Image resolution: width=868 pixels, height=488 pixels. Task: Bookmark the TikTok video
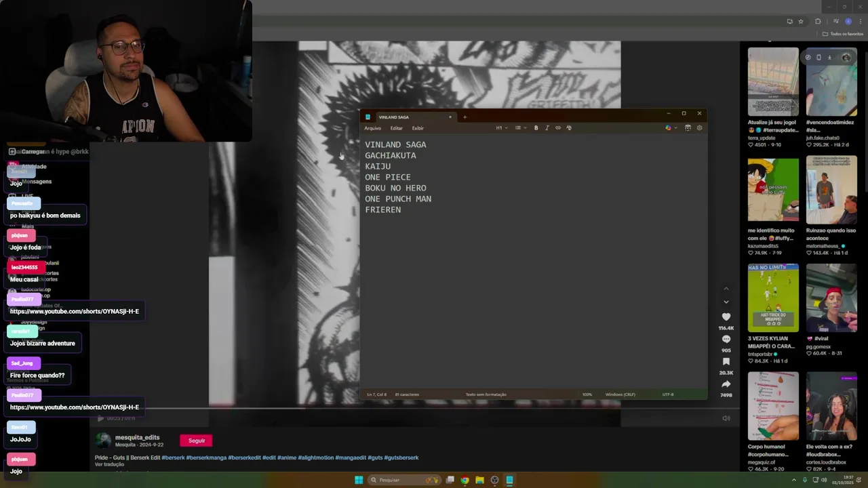(726, 362)
